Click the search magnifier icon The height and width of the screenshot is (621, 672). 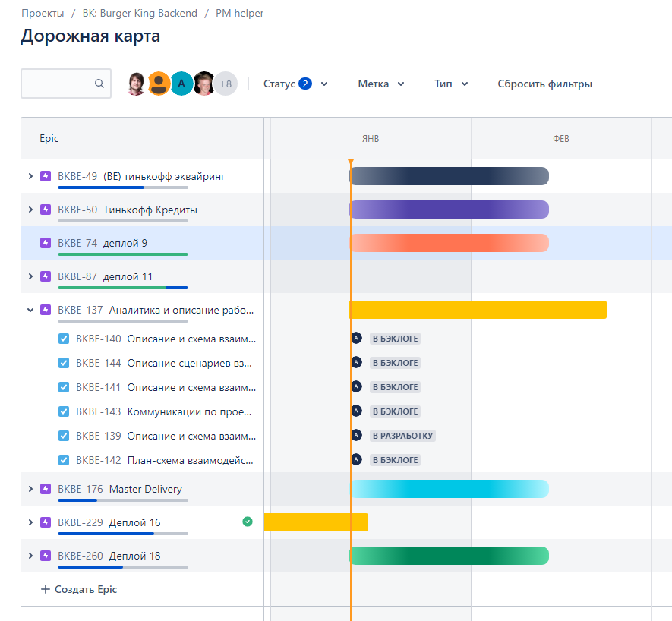coord(99,84)
